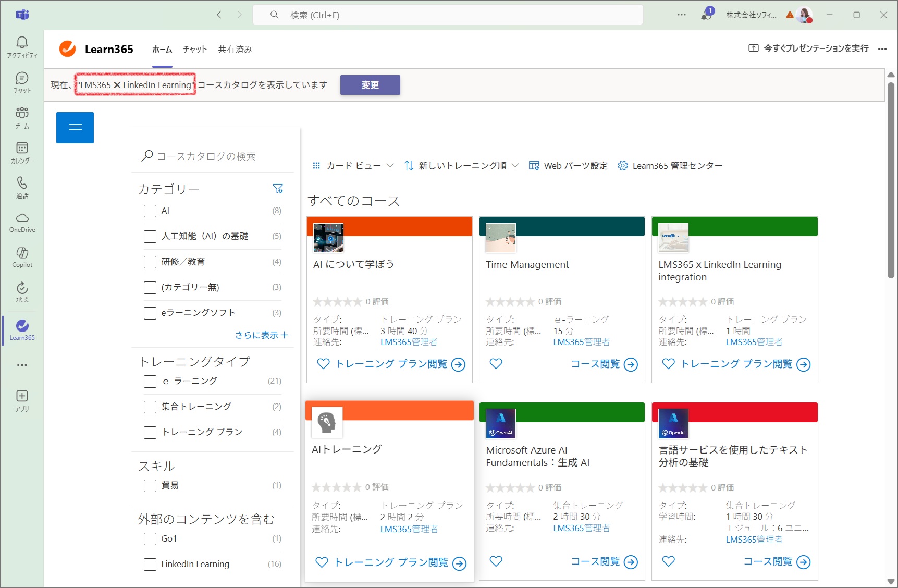
Task: Rate Time Management with the stars
Action: 510,302
